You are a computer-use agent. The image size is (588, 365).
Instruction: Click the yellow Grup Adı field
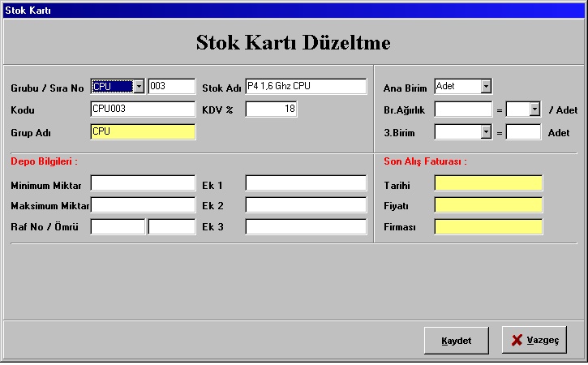[x=143, y=131]
